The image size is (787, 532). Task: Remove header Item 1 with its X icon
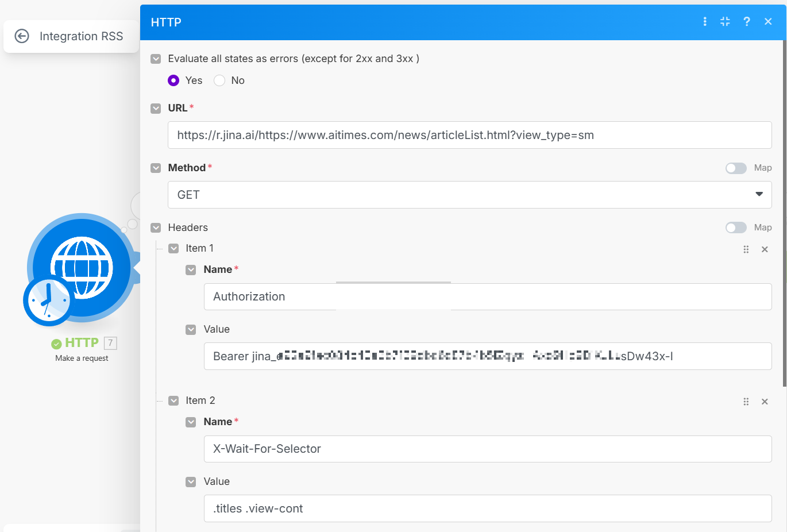(x=765, y=249)
